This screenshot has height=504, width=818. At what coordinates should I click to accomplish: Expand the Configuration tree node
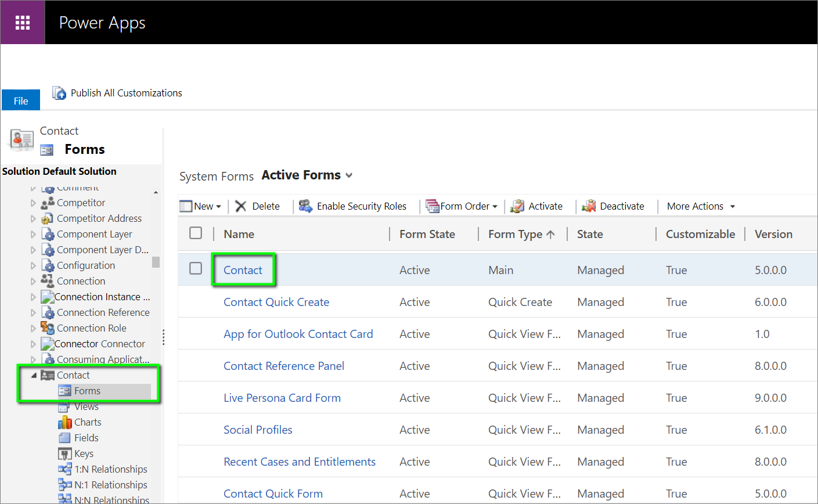(x=33, y=266)
